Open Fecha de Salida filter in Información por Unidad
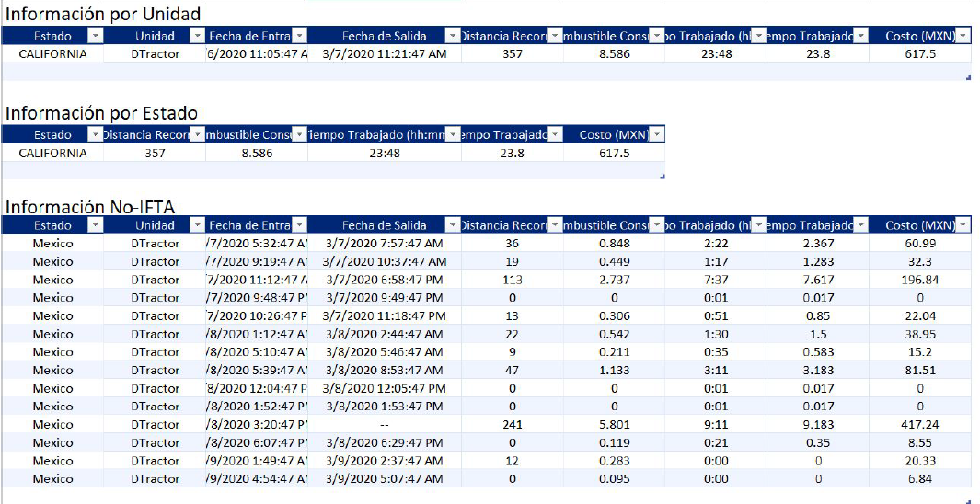Viewport: 980px width, 504px height. [453, 36]
